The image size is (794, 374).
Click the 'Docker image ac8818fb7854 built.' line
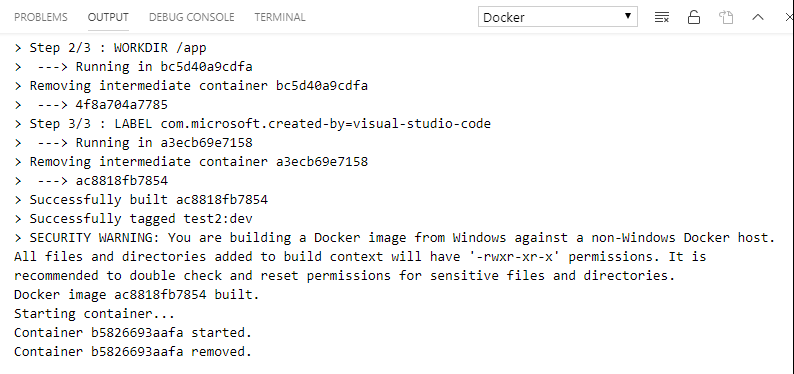point(137,295)
